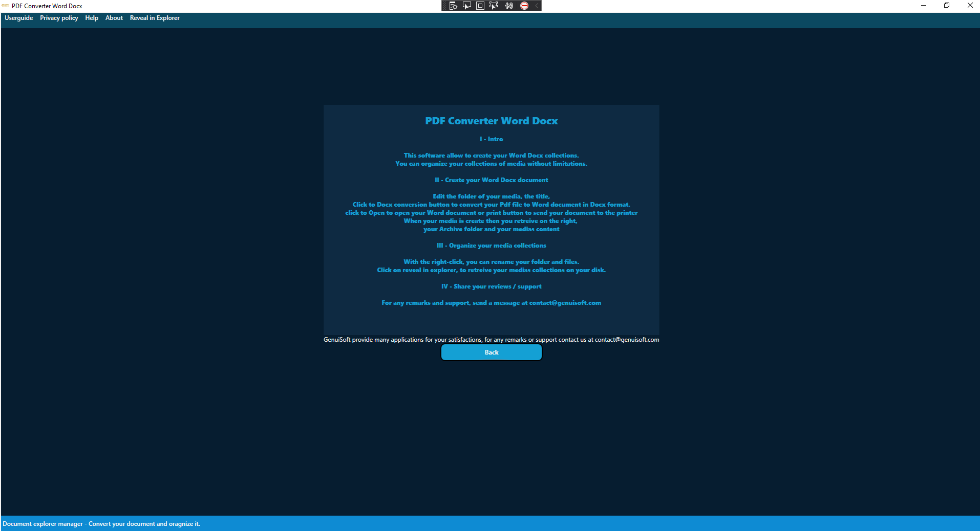
Task: Click the line starting "Click to Docx conversion button"
Action: 492,205
